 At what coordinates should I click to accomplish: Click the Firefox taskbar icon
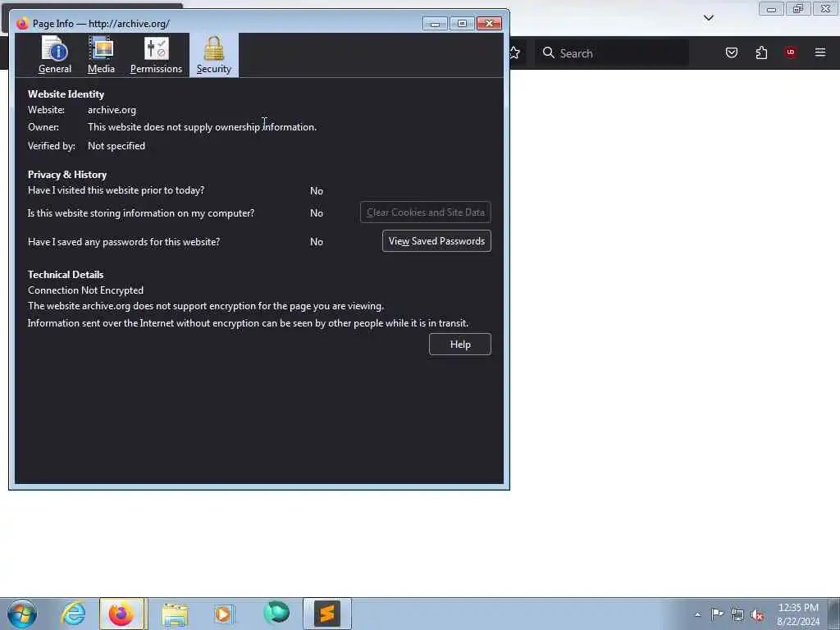tap(121, 614)
